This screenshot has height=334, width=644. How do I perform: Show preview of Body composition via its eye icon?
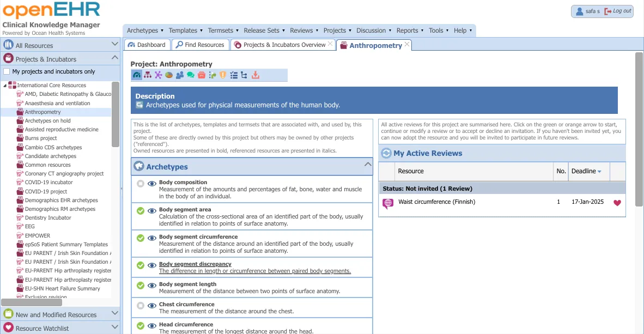151,184
